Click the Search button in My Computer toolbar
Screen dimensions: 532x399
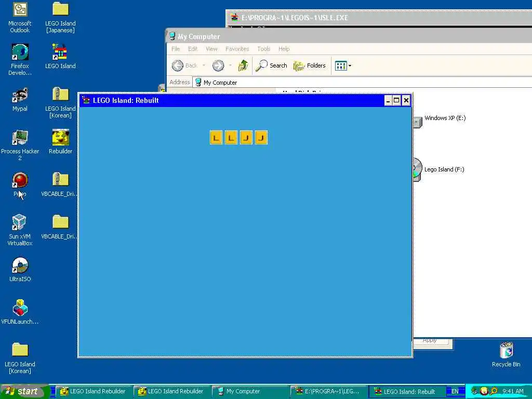coord(271,65)
